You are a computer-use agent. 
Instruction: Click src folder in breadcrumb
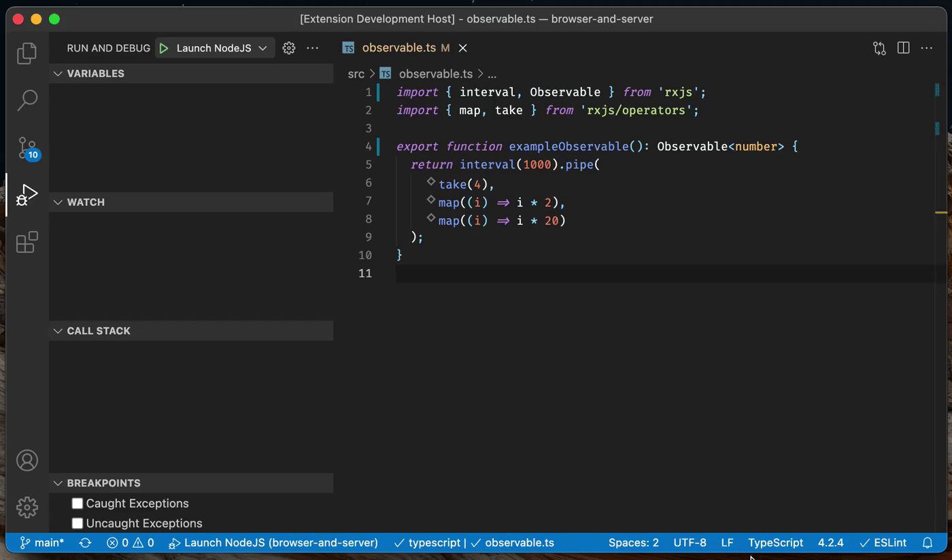356,73
